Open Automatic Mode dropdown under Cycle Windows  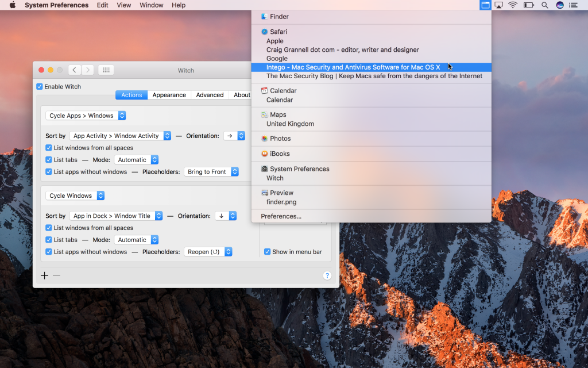136,240
